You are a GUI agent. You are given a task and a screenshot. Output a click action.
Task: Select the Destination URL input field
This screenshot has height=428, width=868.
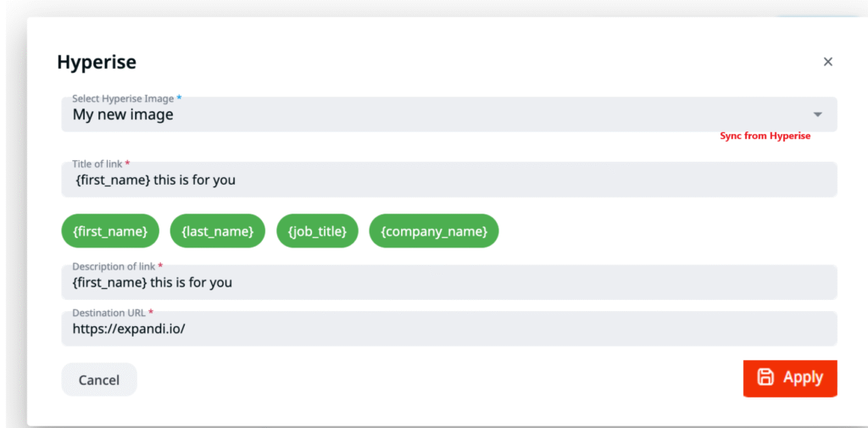click(448, 330)
